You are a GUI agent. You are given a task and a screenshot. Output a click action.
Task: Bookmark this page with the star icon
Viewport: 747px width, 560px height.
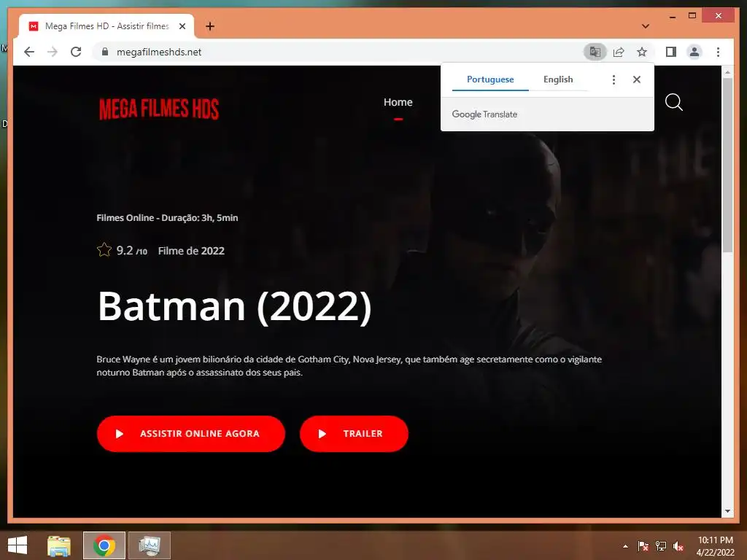point(642,52)
